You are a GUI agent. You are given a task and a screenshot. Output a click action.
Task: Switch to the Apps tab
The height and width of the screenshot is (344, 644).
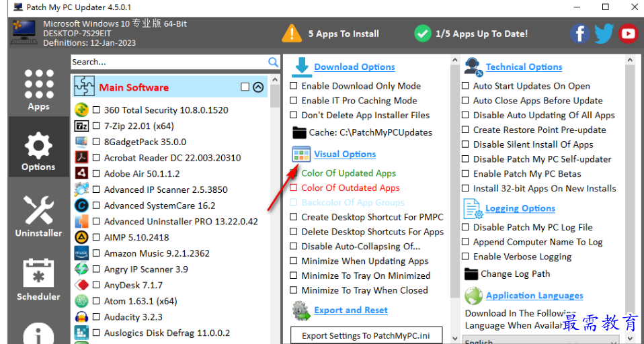(x=38, y=89)
